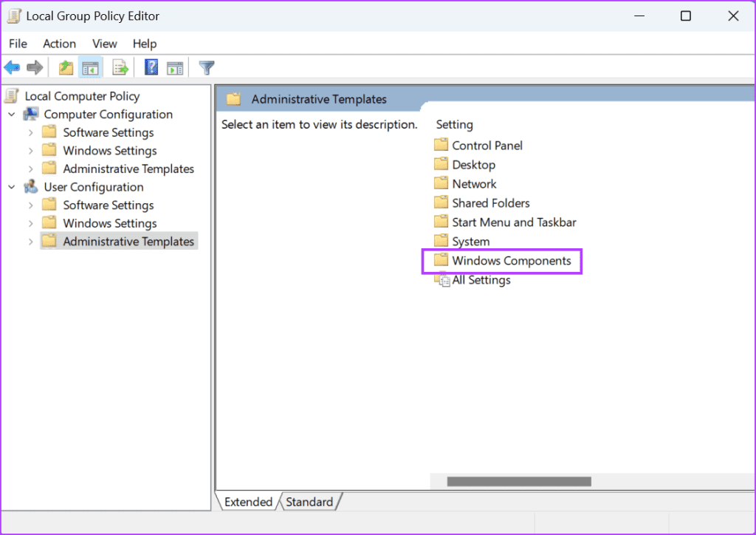756x535 pixels.
Task: Select Windows Settings label under User Configuration
Action: (x=110, y=223)
